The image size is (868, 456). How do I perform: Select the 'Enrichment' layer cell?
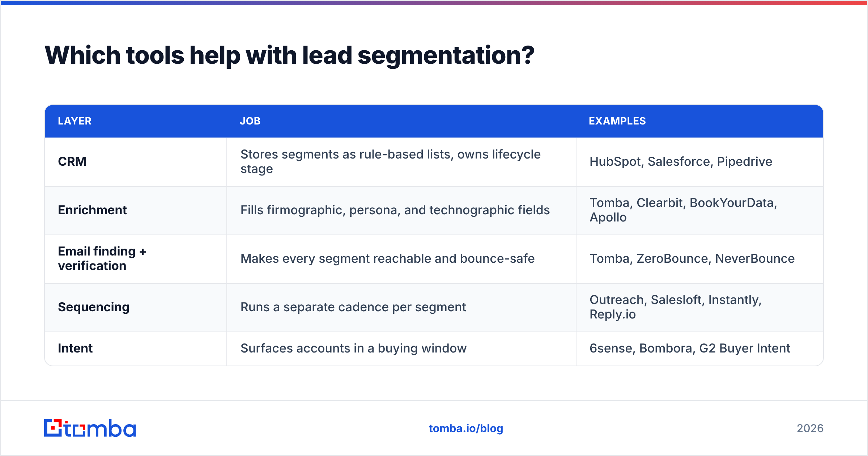136,210
